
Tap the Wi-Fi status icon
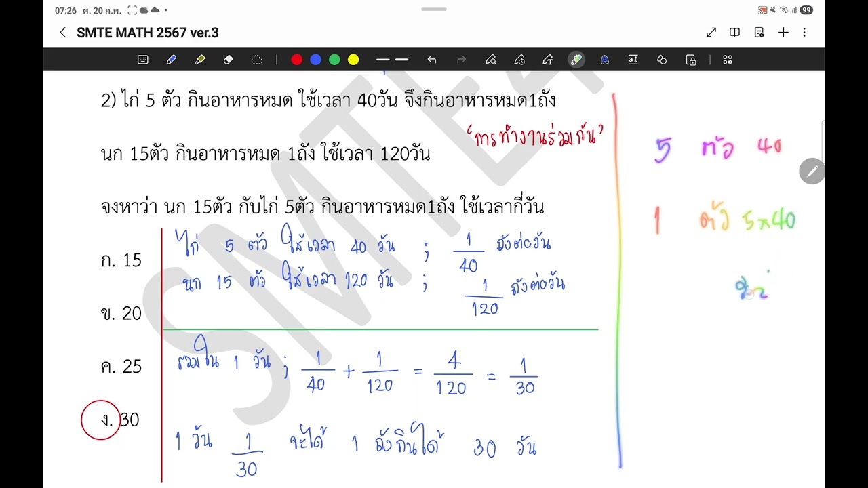coord(784,10)
